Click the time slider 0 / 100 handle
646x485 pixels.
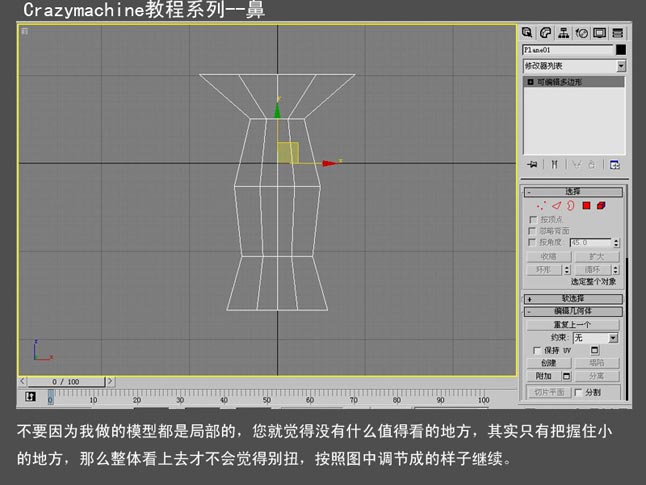coord(66,382)
